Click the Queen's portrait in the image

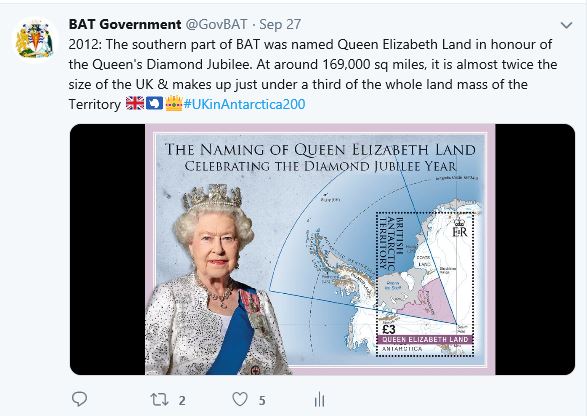coord(215,279)
